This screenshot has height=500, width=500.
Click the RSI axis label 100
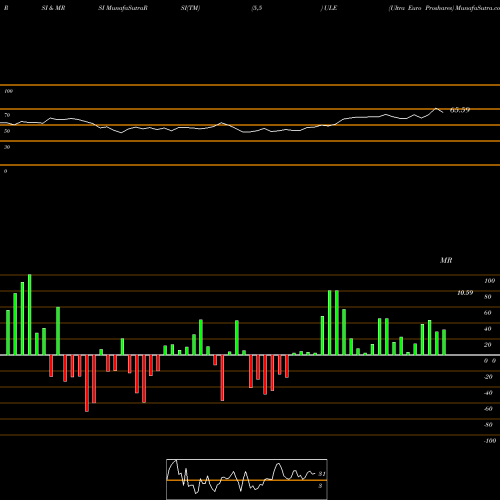pyautogui.click(x=8, y=91)
